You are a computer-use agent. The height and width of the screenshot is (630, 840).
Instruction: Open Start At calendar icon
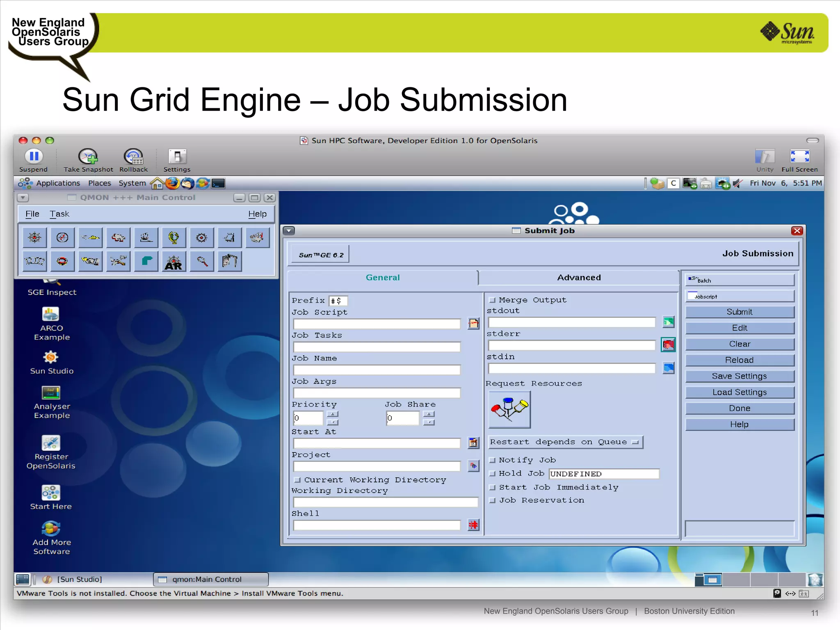click(474, 443)
